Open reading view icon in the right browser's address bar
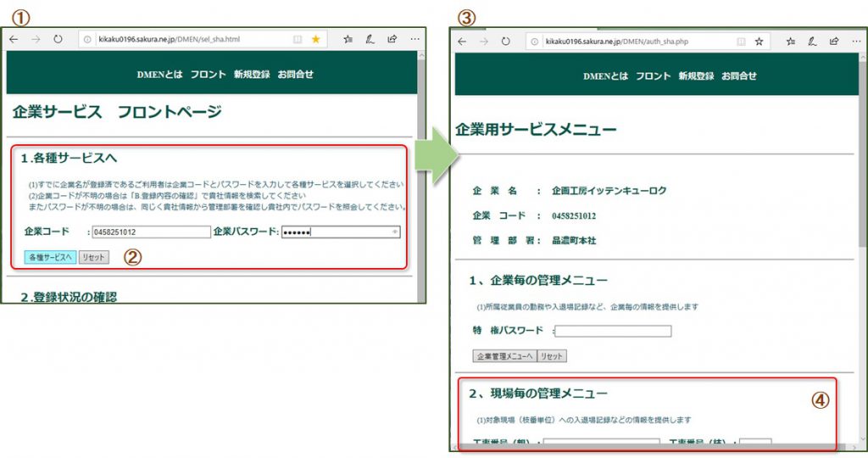 click(741, 42)
